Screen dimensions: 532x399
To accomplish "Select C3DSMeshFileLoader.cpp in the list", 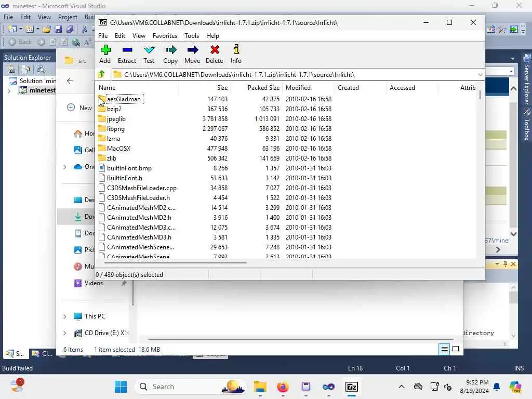I will click(141, 188).
